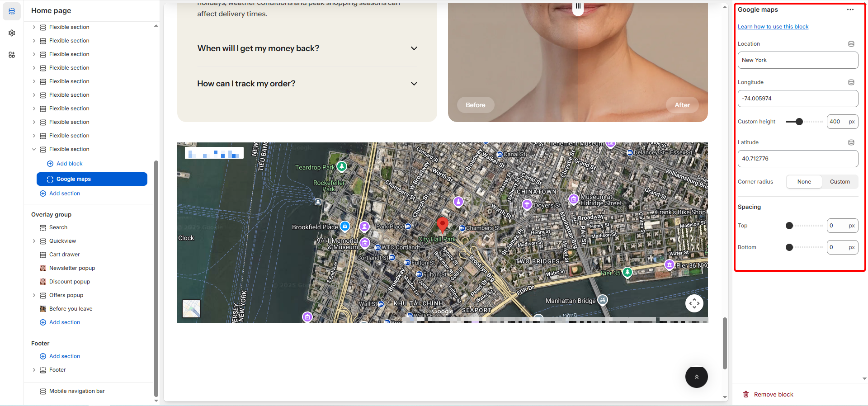Open the Sections panel icon in left rail

pos(12,11)
